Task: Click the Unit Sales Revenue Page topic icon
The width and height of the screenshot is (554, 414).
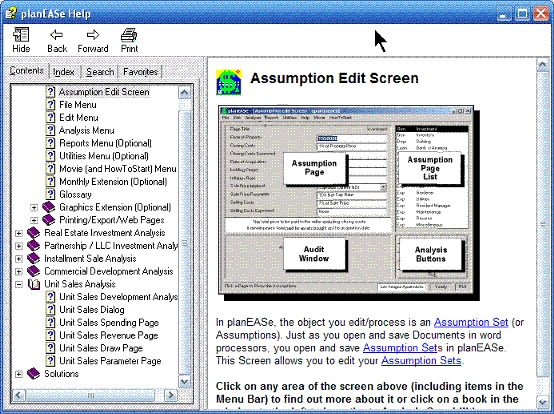Action: [x=51, y=335]
